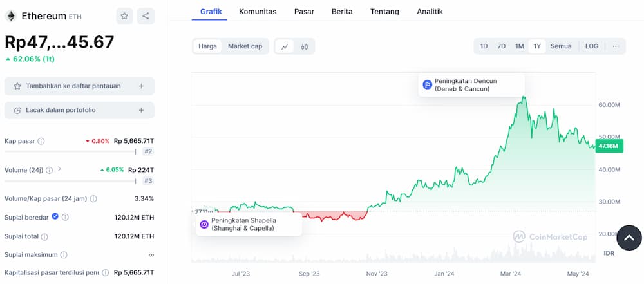Click the Nov '23 axis label
Image resolution: width=644 pixels, height=284 pixels.
click(x=377, y=273)
